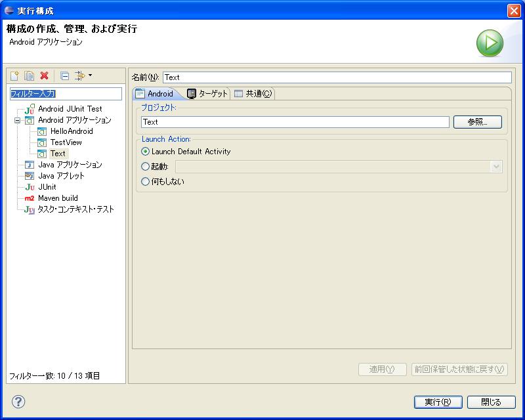The image size is (525, 420).
Task: Click the Text configuration icon in tree
Action: pos(42,154)
